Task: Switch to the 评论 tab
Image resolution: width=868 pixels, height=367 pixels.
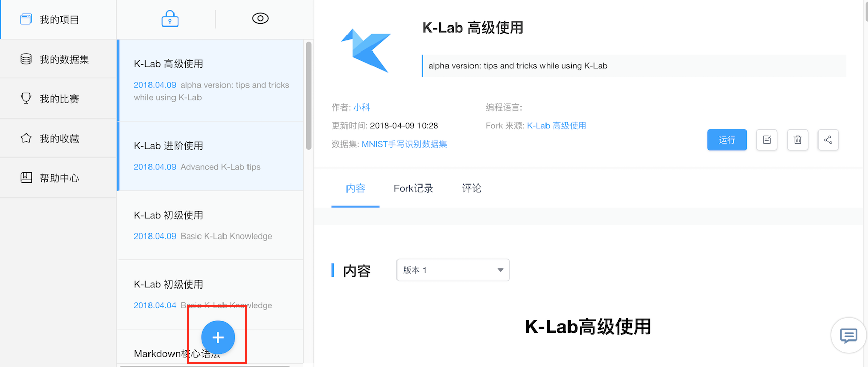Action: (472, 189)
